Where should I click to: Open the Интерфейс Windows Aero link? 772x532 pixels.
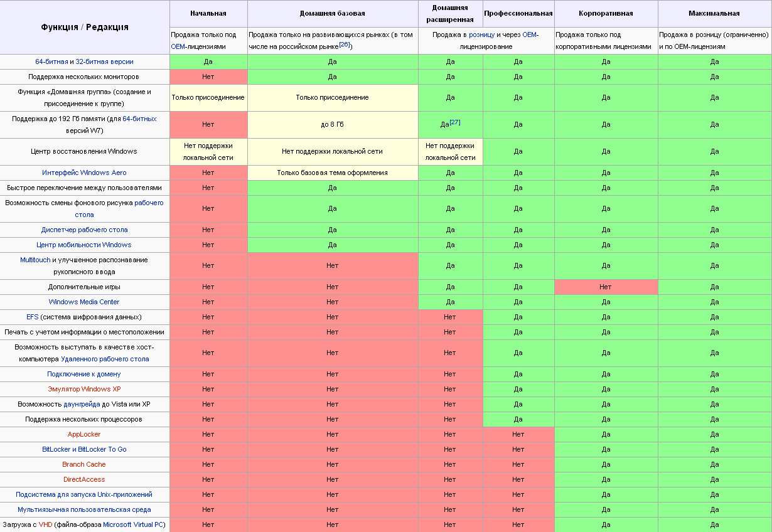pos(85,173)
